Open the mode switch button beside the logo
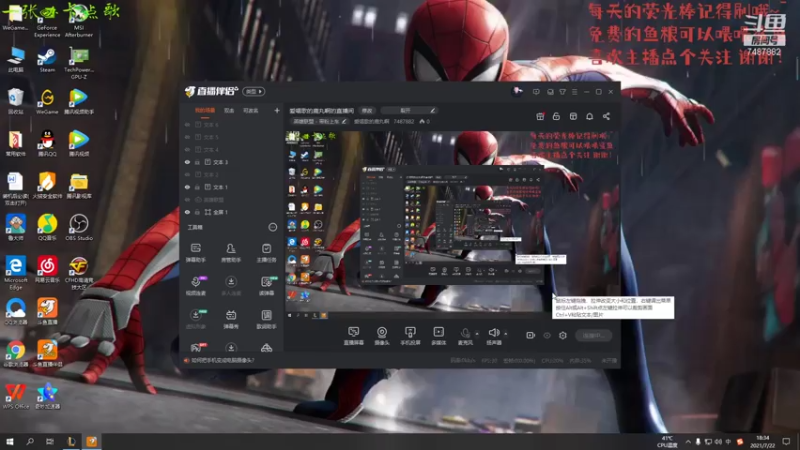 [x=254, y=92]
